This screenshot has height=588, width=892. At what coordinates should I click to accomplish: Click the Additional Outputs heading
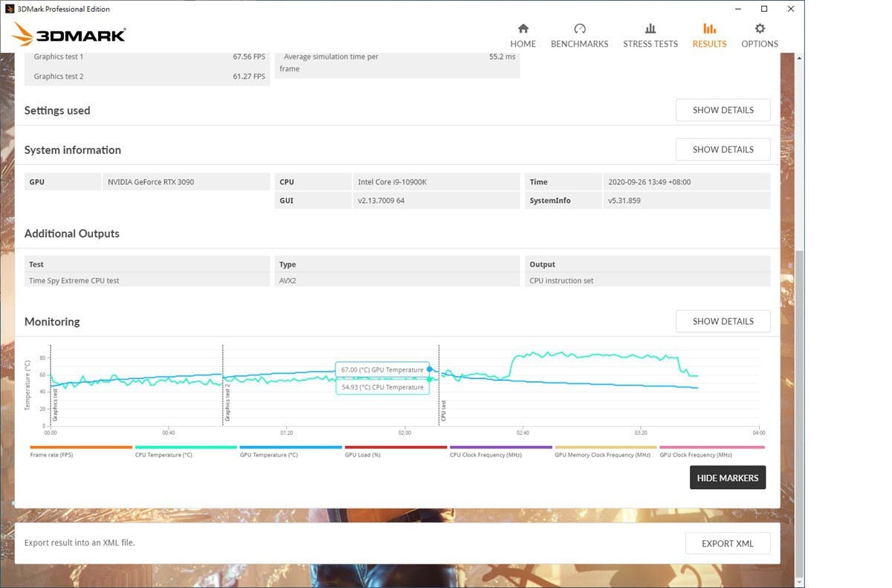(72, 233)
